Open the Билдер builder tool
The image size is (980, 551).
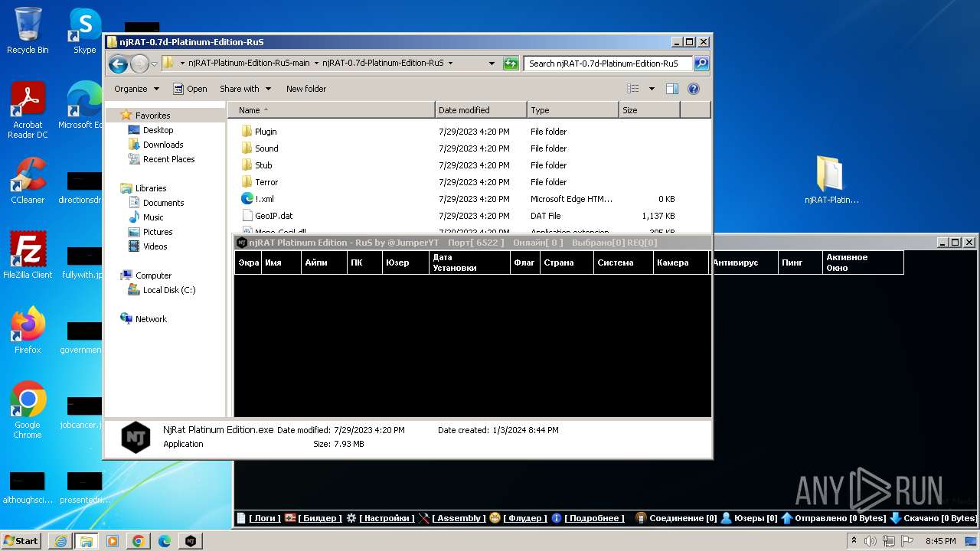[x=320, y=518]
